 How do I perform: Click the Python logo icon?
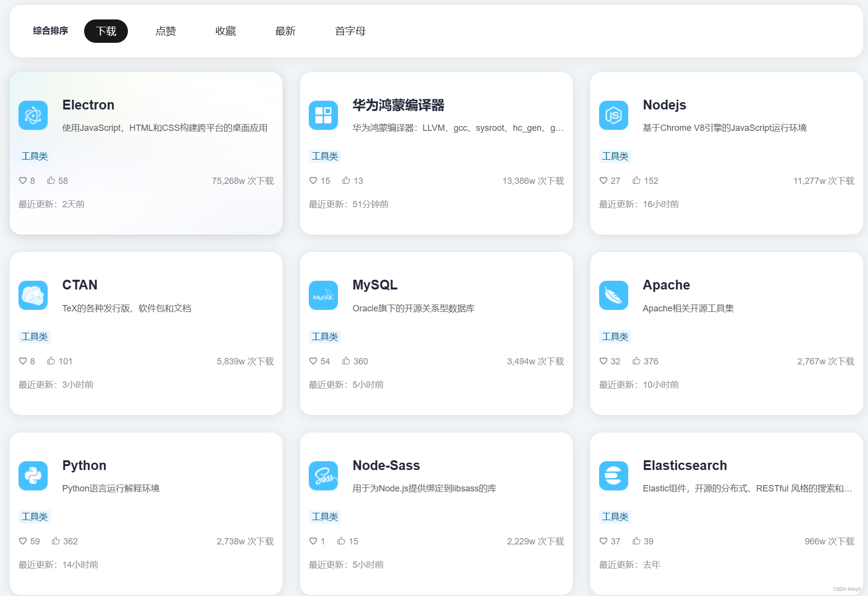pyautogui.click(x=33, y=476)
